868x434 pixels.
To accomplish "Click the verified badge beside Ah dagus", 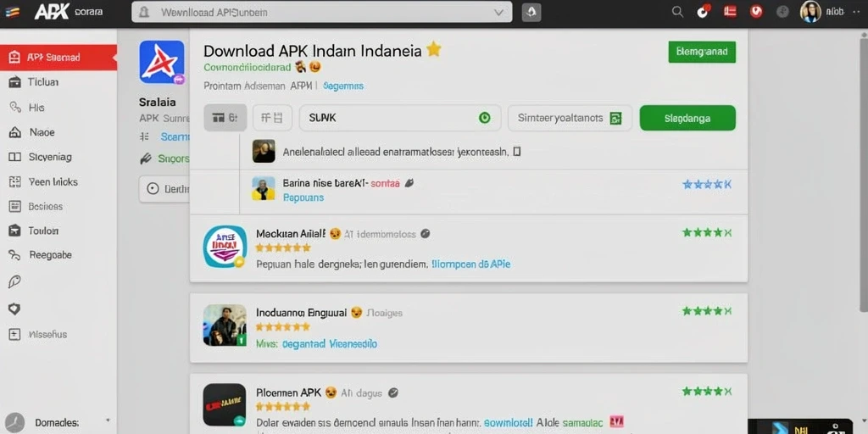I will tap(393, 393).
